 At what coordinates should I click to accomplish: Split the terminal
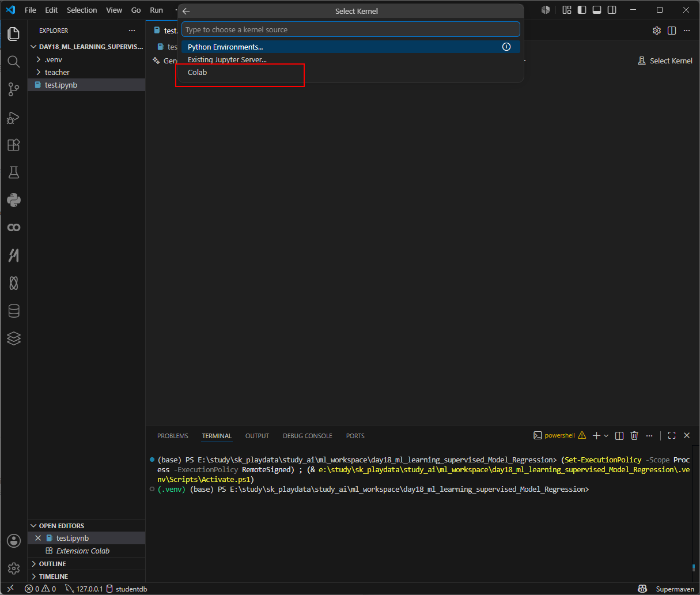619,436
